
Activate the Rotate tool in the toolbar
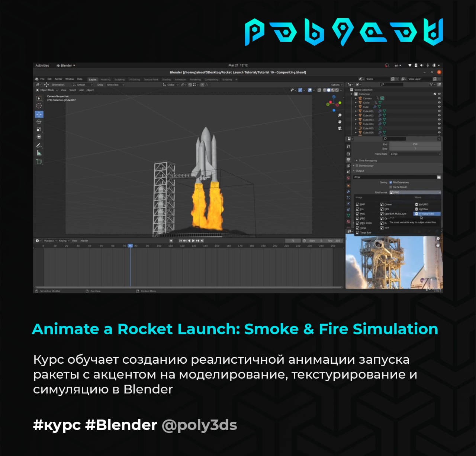(39, 122)
